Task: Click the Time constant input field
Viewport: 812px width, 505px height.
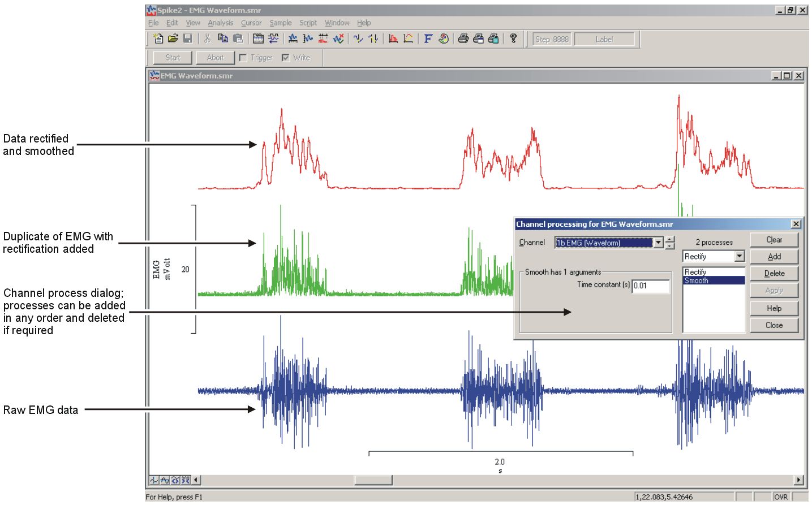Action: pyautogui.click(x=651, y=286)
